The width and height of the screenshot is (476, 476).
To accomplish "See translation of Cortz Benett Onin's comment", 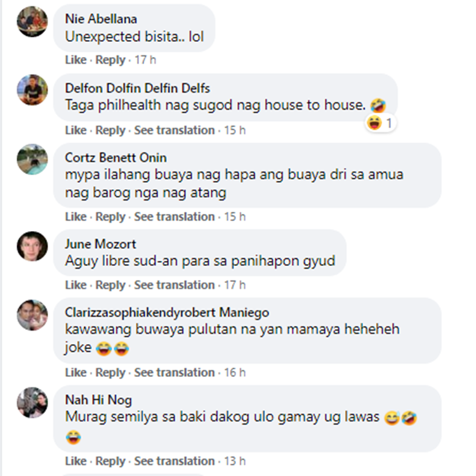I will click(175, 217).
